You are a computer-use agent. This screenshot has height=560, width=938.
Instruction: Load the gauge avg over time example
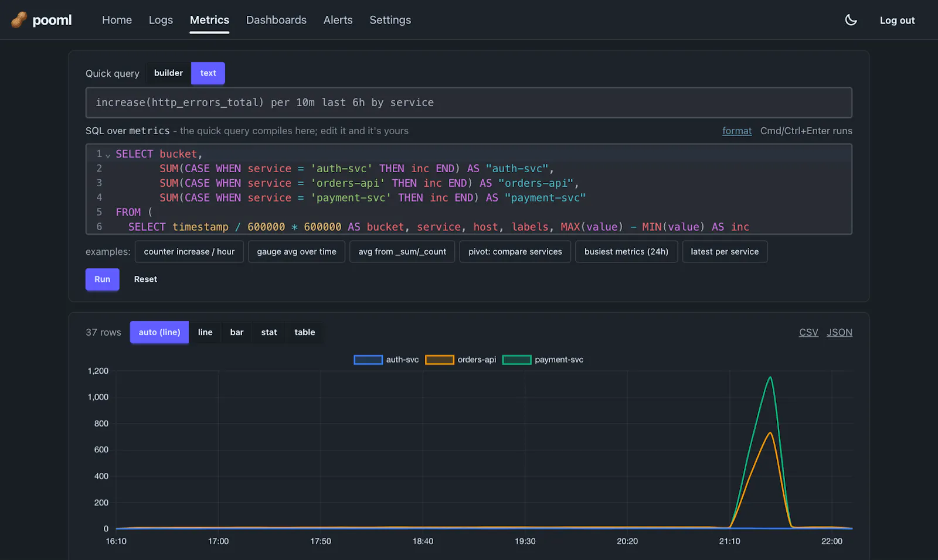(297, 251)
